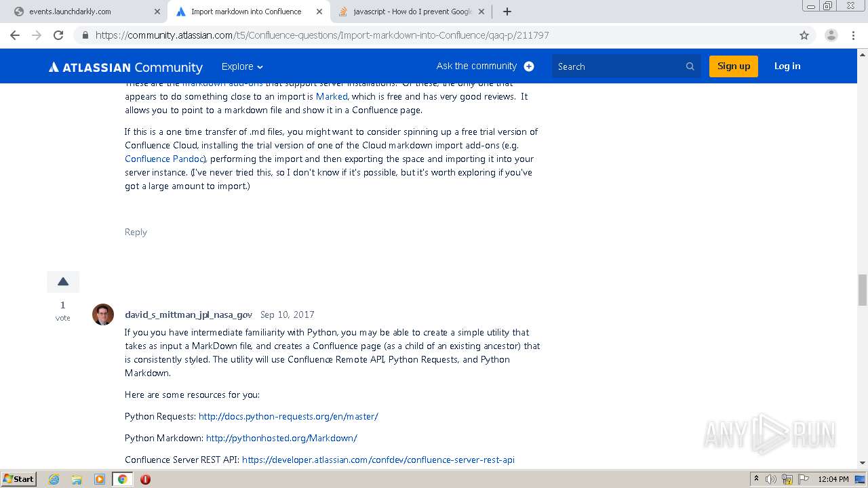868x488 pixels.
Task: Click the page vertical scrollbar thumb
Action: [x=863, y=290]
